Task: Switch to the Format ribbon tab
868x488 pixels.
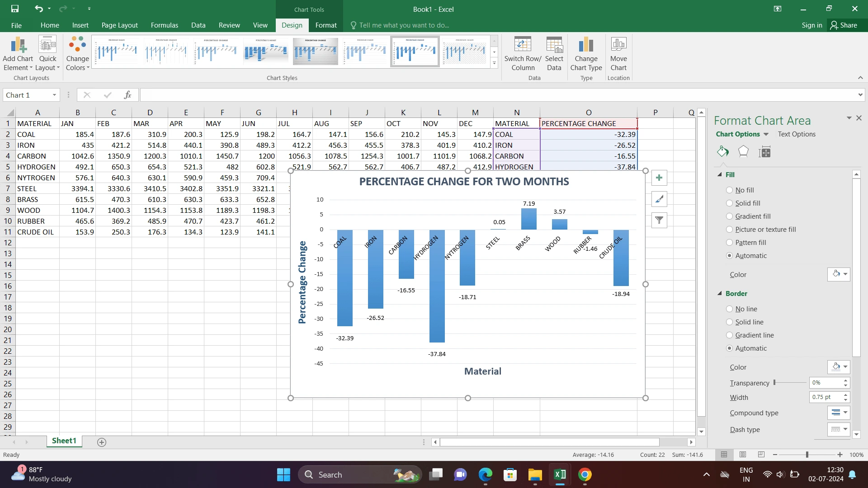Action: (325, 25)
